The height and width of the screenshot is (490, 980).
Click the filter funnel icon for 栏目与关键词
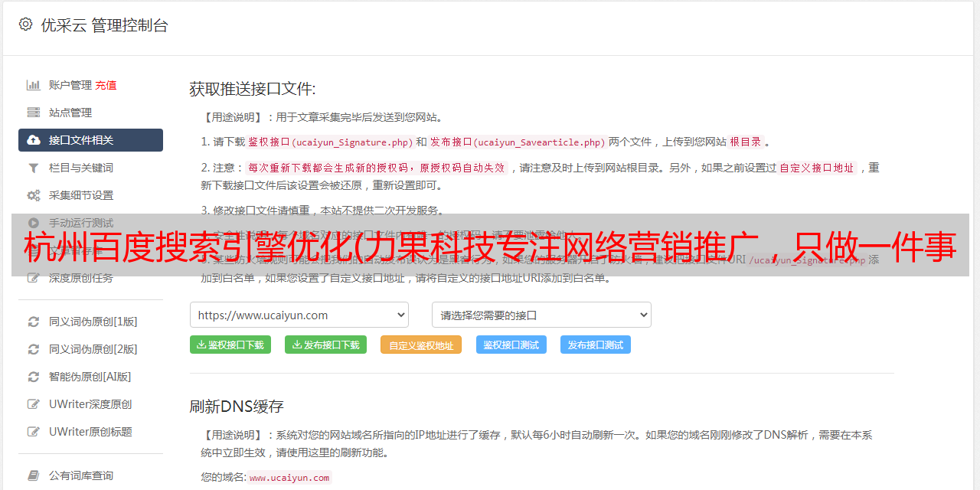(x=34, y=168)
